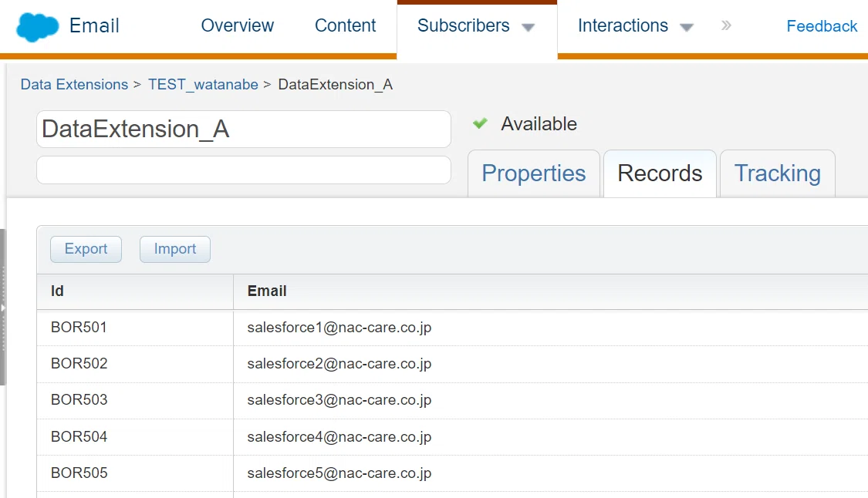Click the Feedback link
The width and height of the screenshot is (868, 498).
[x=822, y=26]
